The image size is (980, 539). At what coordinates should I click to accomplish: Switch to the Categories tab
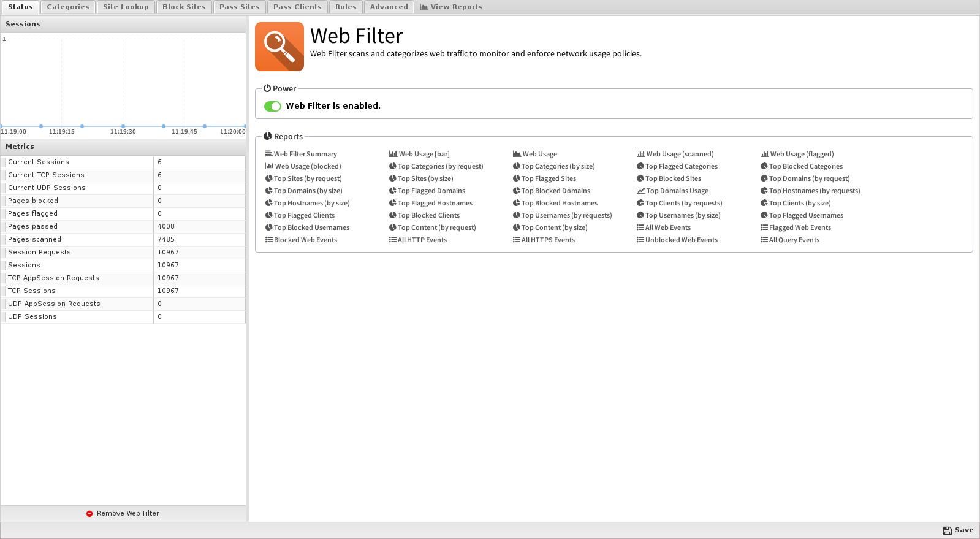[68, 7]
